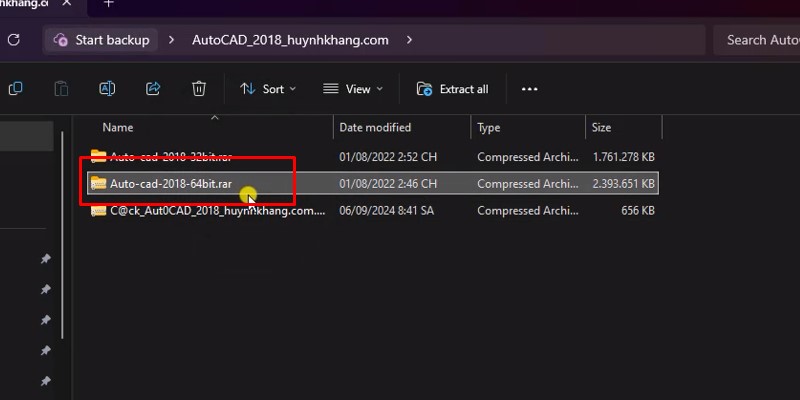The width and height of the screenshot is (800, 400).
Task: Sort files by Name column header
Action: 118,128
